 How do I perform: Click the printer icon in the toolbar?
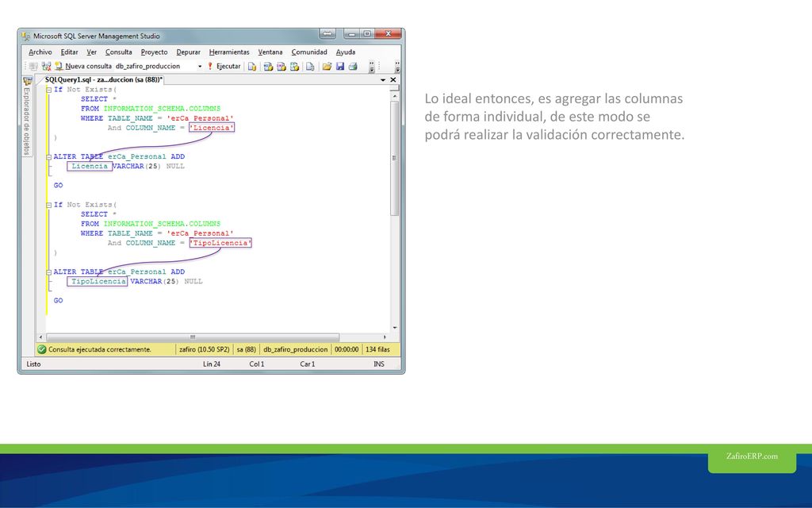pos(353,67)
